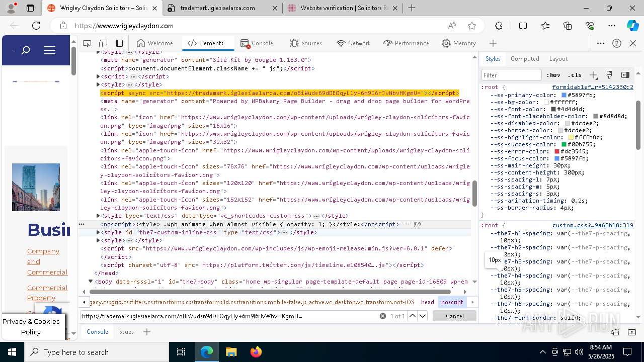Toggle device emulation icon in DevTools
This screenshot has height=362, width=644.
click(x=103, y=43)
